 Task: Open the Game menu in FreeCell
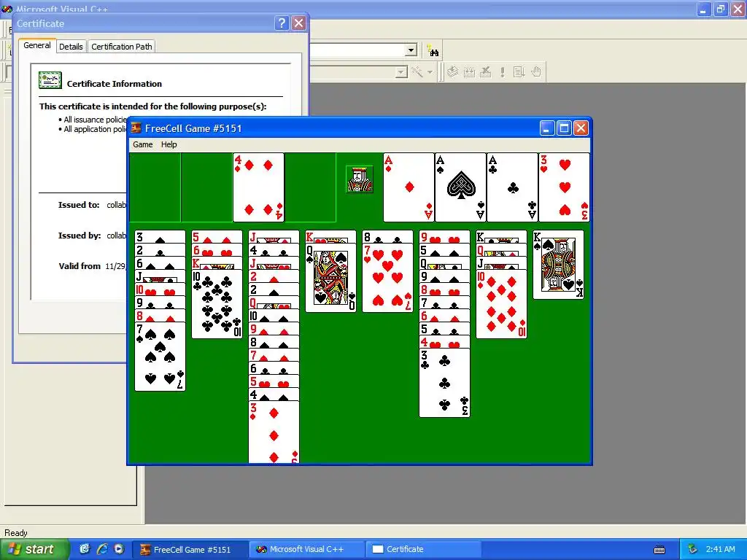(x=142, y=144)
